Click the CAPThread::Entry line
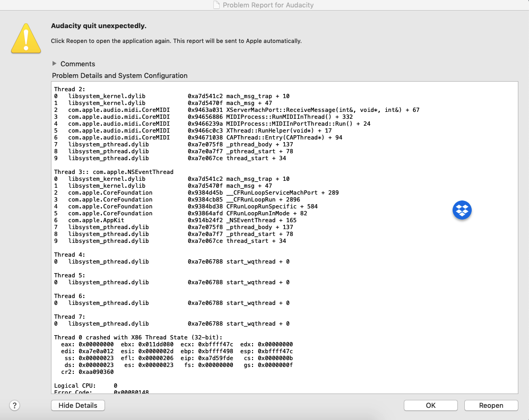The height and width of the screenshot is (420, 529). (198, 137)
